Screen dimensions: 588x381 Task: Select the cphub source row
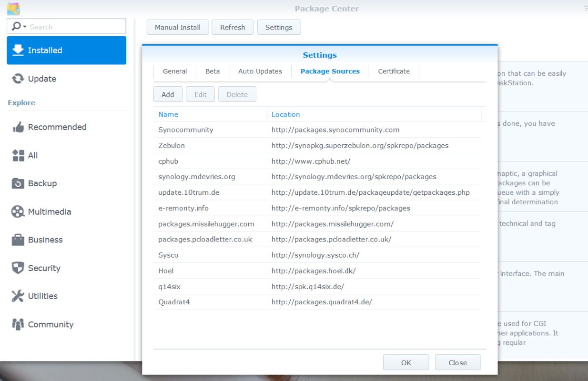pyautogui.click(x=317, y=161)
